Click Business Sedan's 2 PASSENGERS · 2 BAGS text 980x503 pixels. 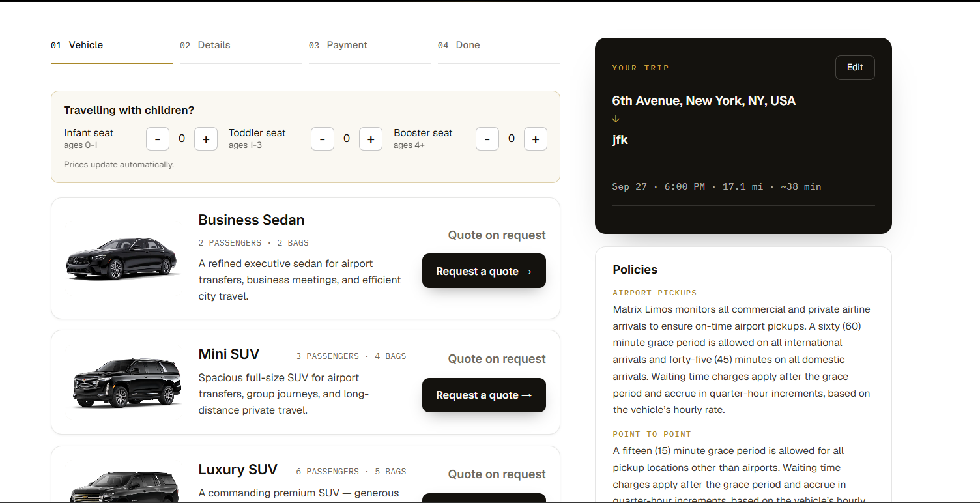[x=253, y=243]
